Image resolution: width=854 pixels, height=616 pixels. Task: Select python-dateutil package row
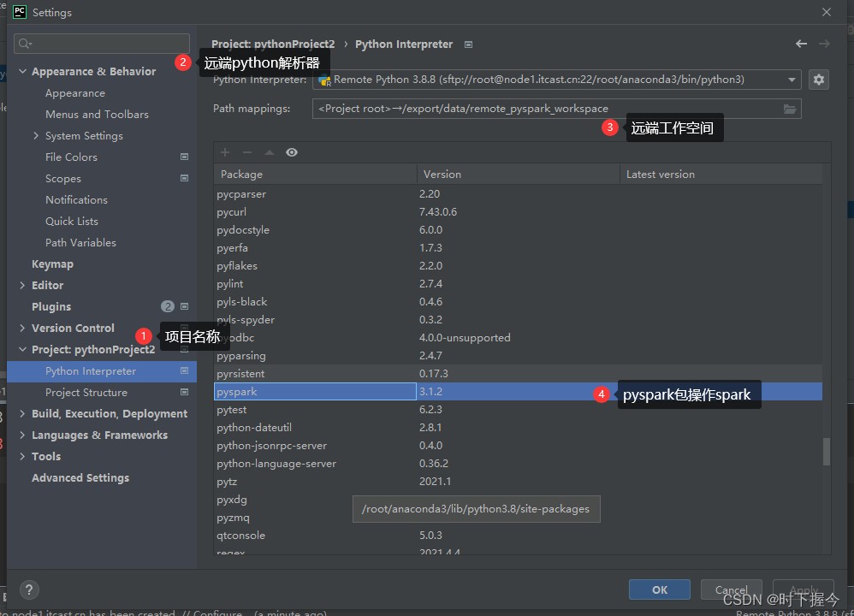pos(518,428)
